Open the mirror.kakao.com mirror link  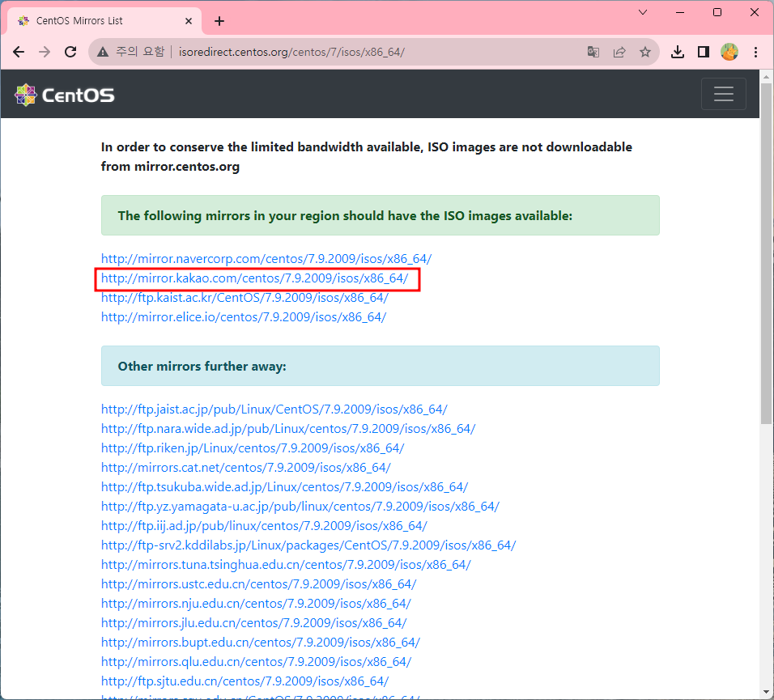[255, 278]
